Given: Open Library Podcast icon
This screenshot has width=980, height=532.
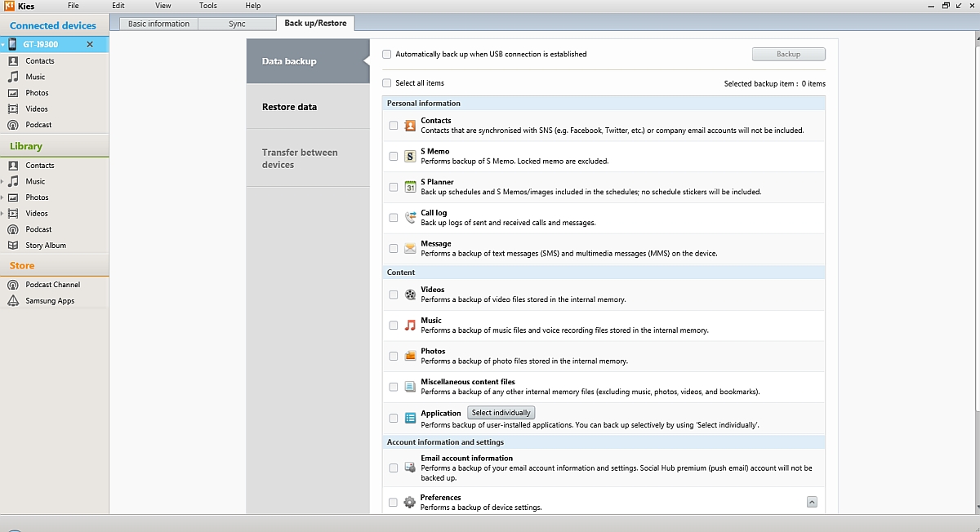Looking at the screenshot, I should click(x=12, y=229).
